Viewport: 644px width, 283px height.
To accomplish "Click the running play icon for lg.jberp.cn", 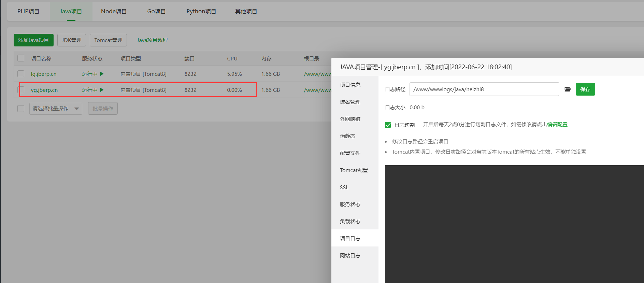I will coord(101,74).
